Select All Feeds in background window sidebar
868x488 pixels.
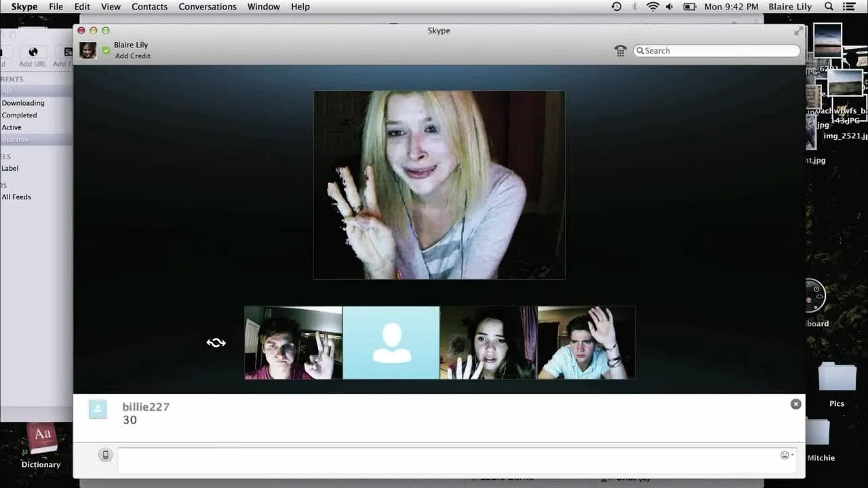point(16,197)
